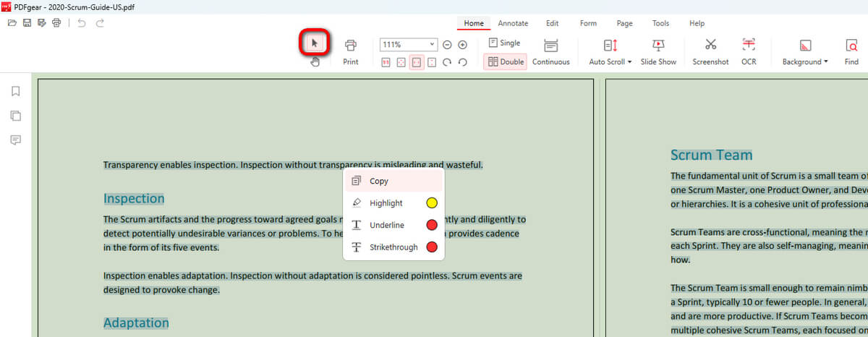Set actual size with the 1:1 icon

point(386,62)
